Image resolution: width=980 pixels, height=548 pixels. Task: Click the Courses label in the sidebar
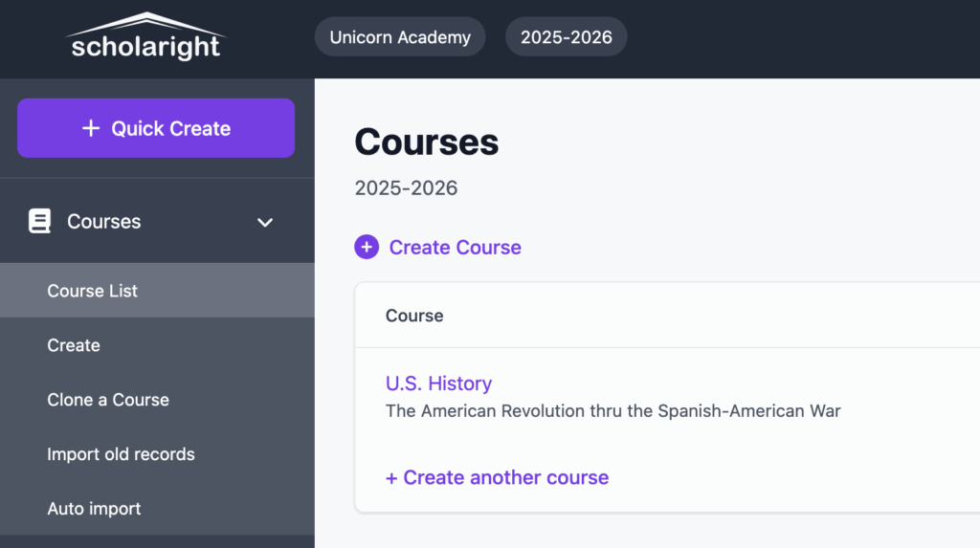tap(103, 222)
